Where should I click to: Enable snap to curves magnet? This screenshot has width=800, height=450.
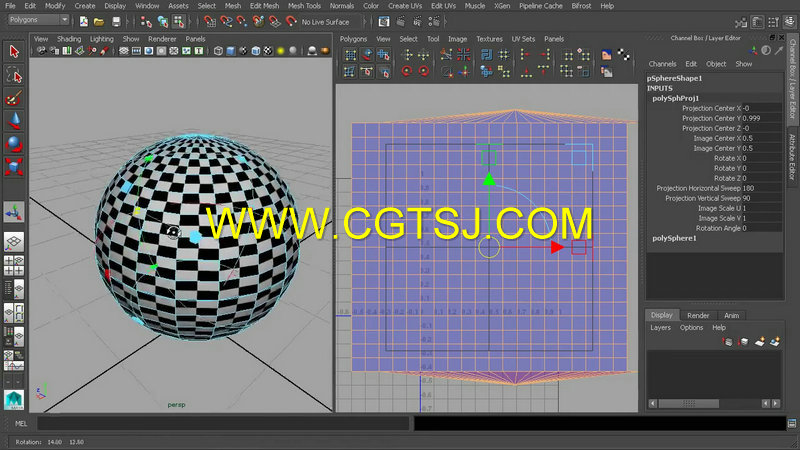(x=226, y=21)
